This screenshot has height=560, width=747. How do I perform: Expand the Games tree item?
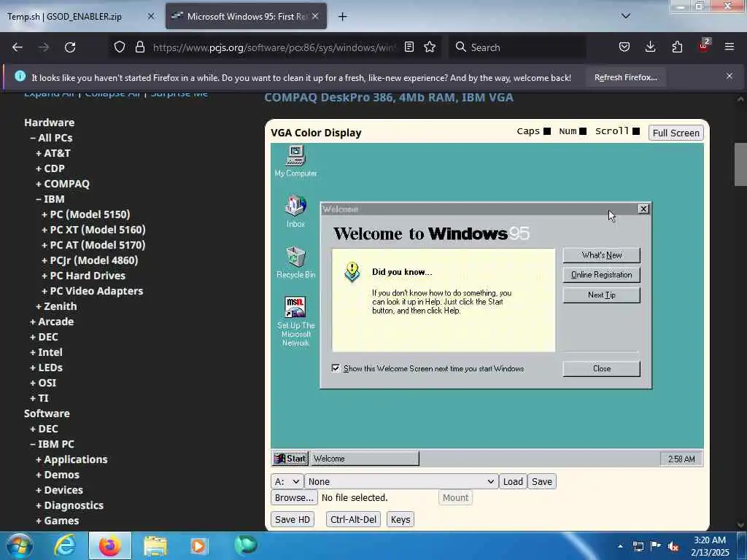tap(57, 521)
